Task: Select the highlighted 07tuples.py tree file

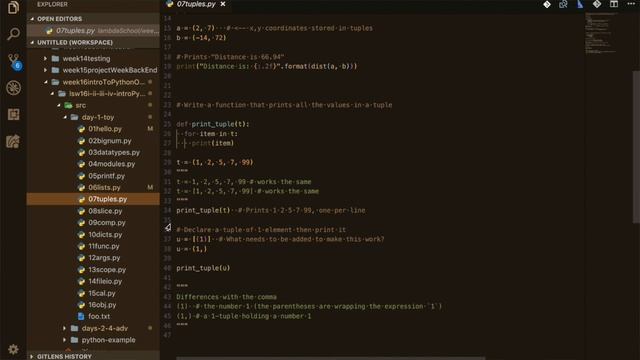Action: pos(93,199)
